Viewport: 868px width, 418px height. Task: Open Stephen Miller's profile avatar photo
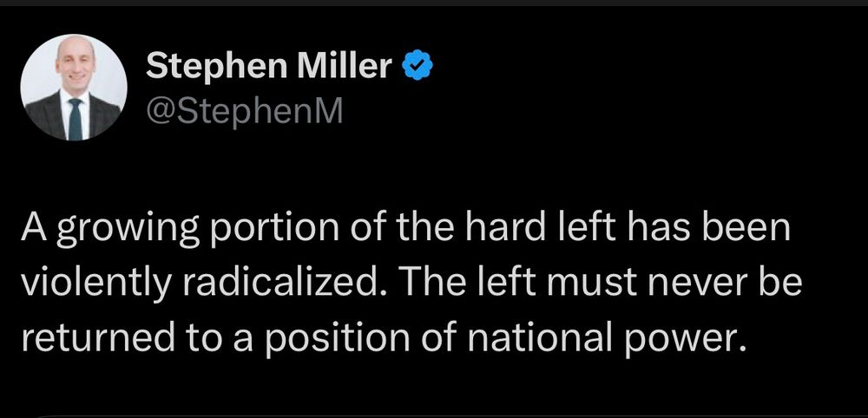[x=74, y=88]
